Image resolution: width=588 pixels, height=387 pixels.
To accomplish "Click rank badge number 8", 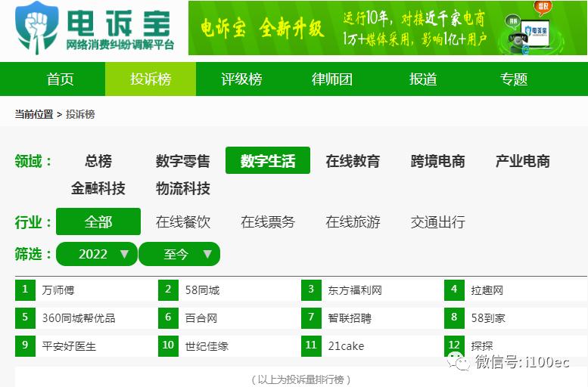I will (455, 318).
